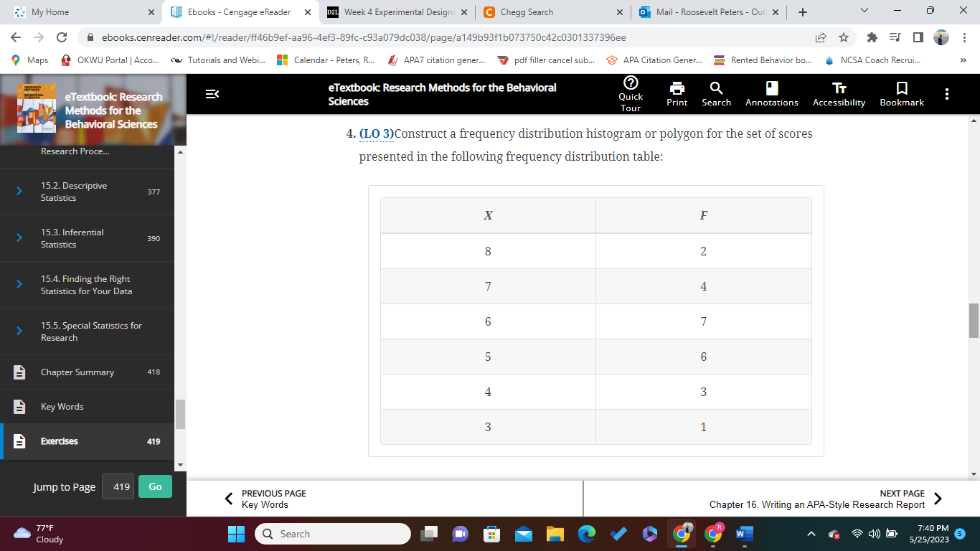Launch the Quick Tour help
Image resolution: width=980 pixels, height=551 pixels.
pyautogui.click(x=630, y=93)
